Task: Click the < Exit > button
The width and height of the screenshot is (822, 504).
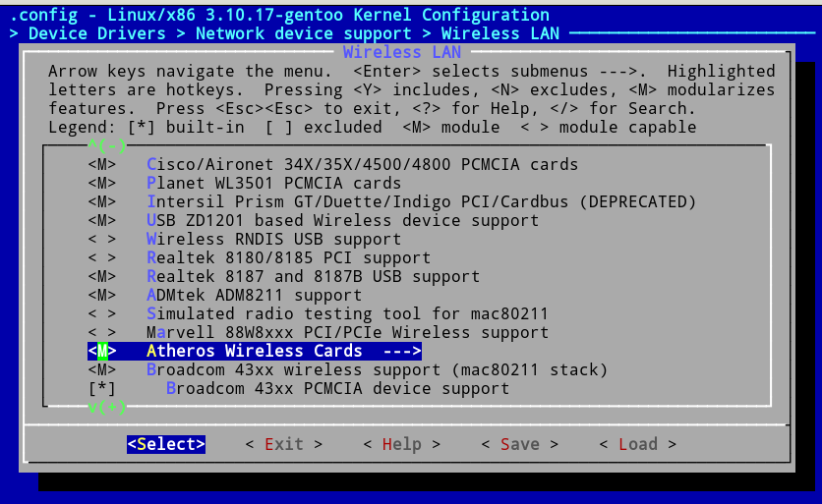Action: pyautogui.click(x=283, y=444)
